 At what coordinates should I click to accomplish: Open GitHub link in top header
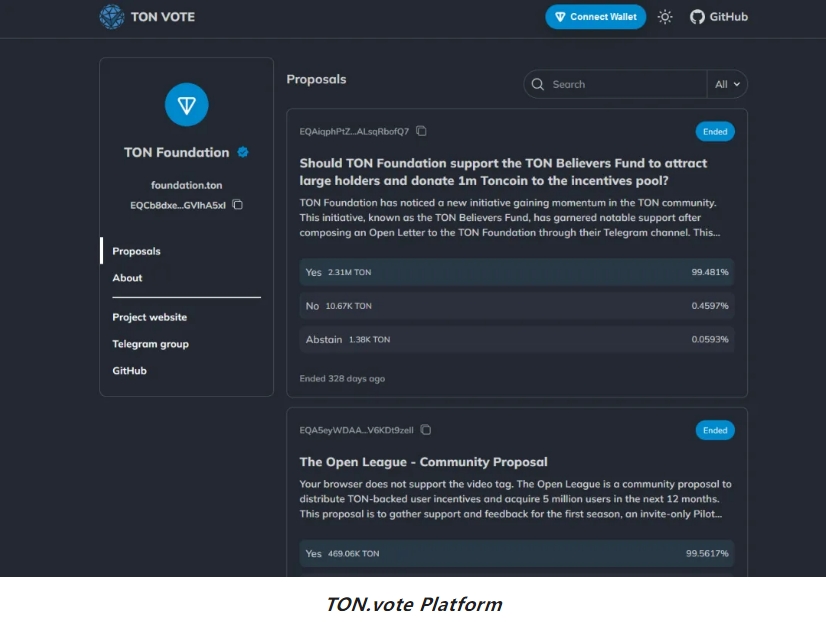coord(719,17)
